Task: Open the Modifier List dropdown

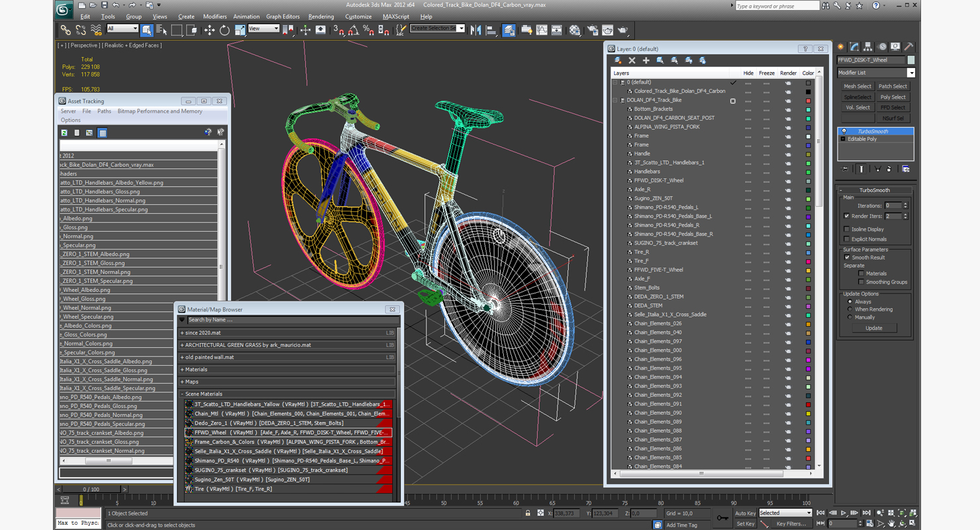Action: click(x=876, y=73)
